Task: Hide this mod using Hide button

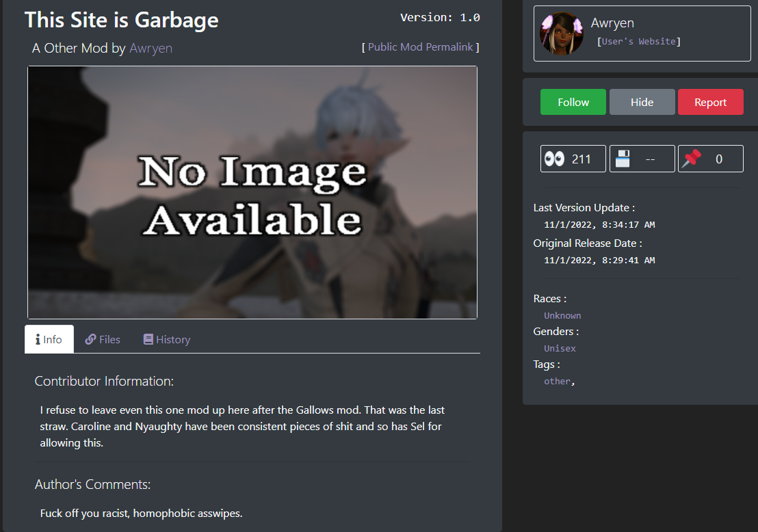Action: (x=642, y=102)
